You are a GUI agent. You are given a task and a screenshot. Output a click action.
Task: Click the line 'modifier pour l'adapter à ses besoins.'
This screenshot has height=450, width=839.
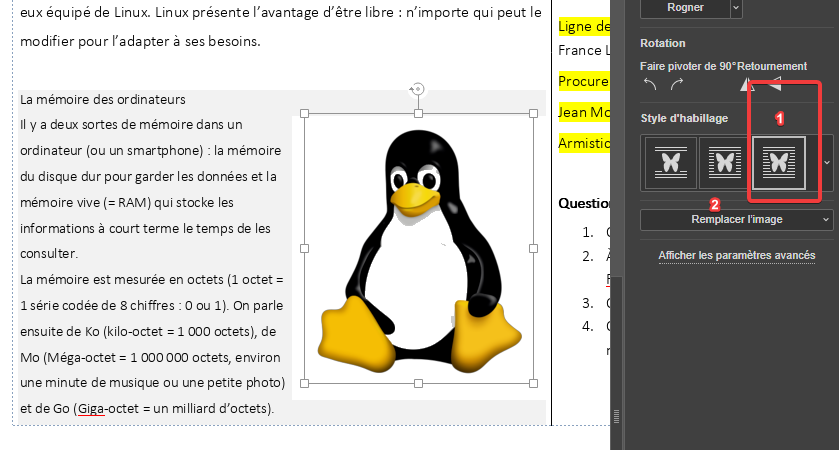[140, 41]
